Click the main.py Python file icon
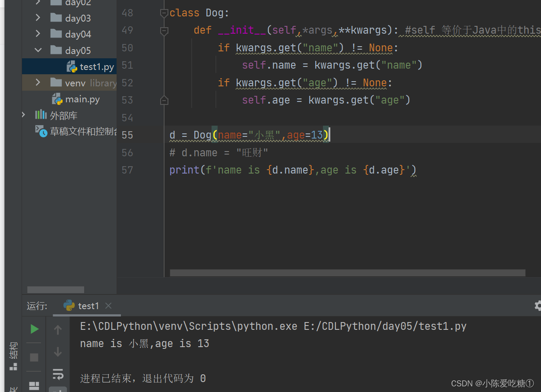541x392 pixels. [x=57, y=99]
